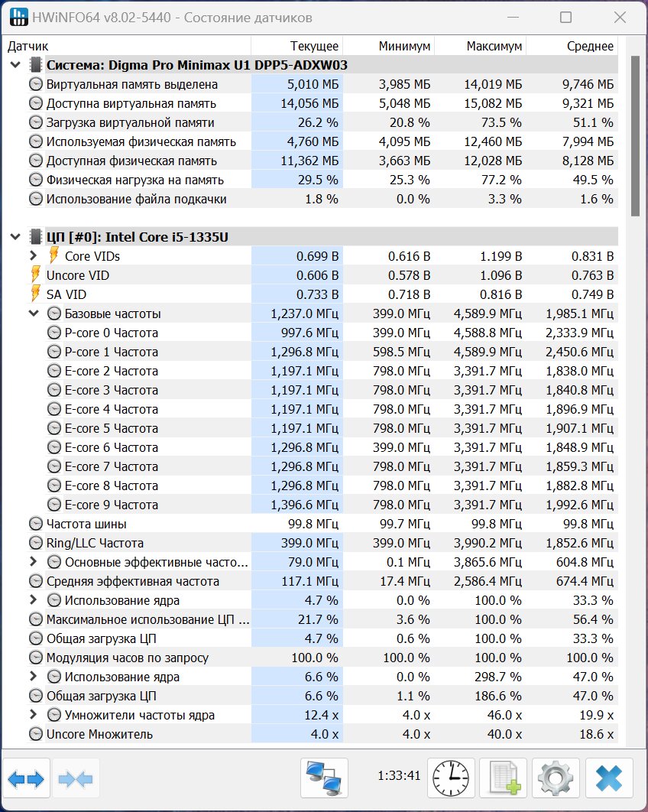Click the maximum value 298.7 %
The image size is (648, 812).
498,677
